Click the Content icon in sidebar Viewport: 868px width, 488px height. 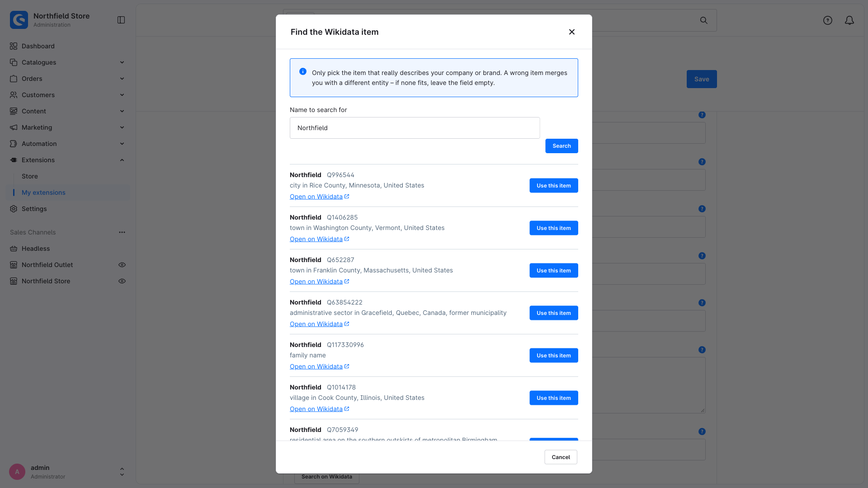point(14,111)
